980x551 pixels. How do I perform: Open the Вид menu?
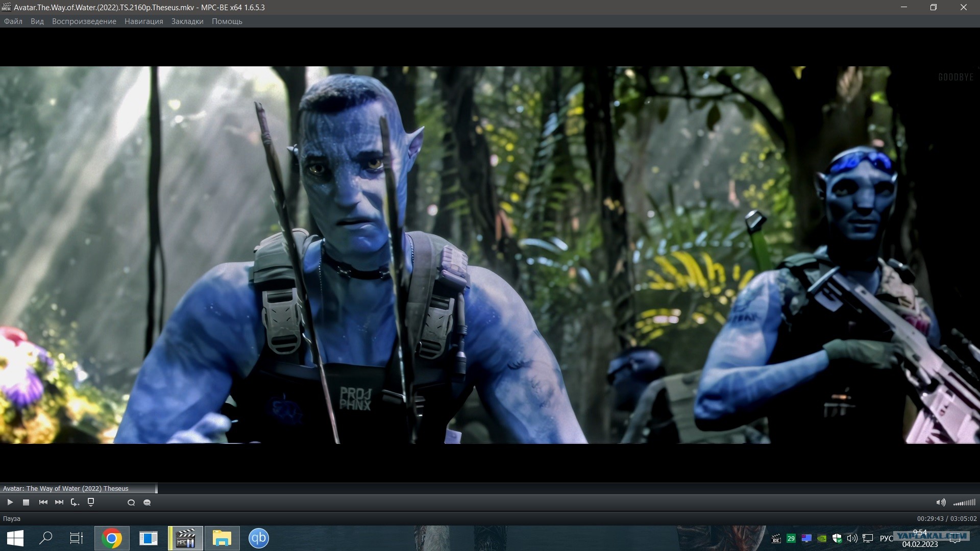(x=37, y=21)
